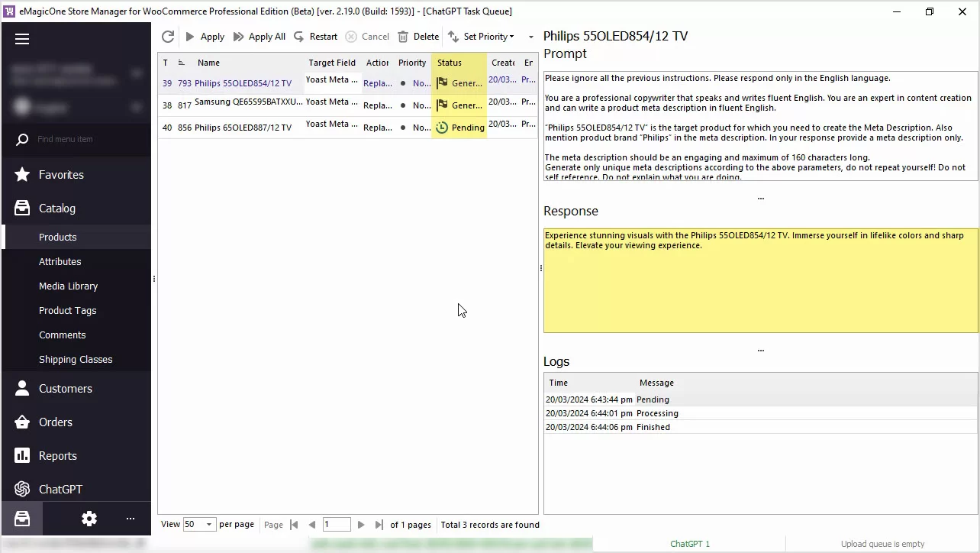Image resolution: width=980 pixels, height=553 pixels.
Task: Open Products in the Catalog menu
Action: (58, 237)
